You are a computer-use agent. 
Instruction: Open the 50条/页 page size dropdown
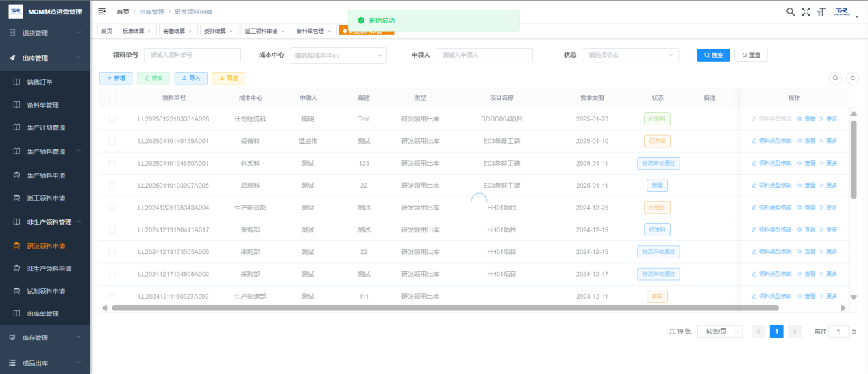click(x=720, y=332)
